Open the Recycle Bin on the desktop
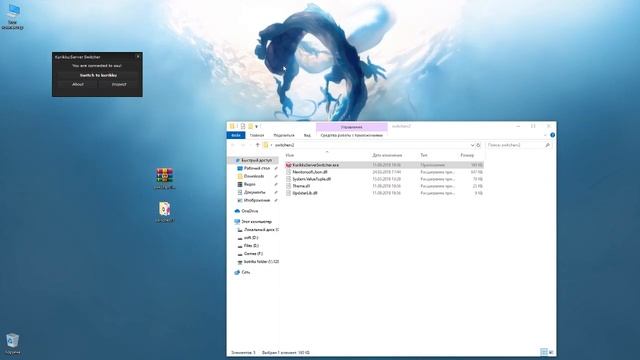Screen dimensions: 640x360 coord(13,344)
